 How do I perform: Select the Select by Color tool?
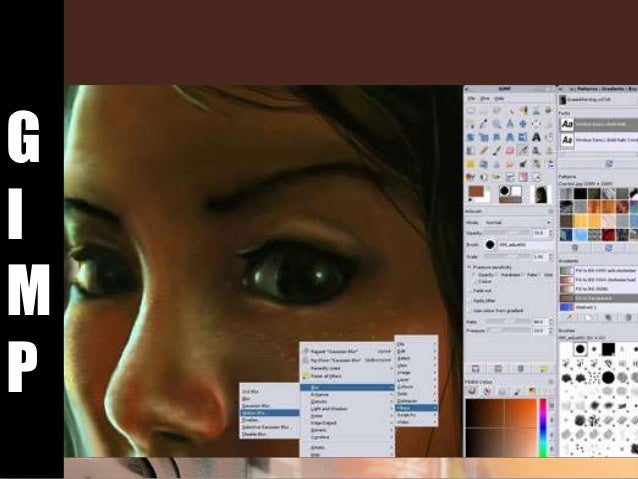click(x=523, y=111)
